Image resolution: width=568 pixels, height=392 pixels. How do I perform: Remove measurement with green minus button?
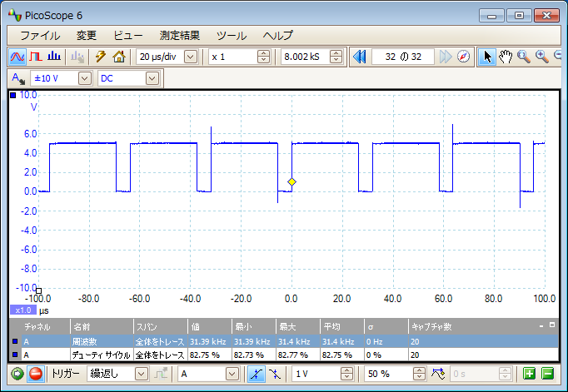pos(548,374)
